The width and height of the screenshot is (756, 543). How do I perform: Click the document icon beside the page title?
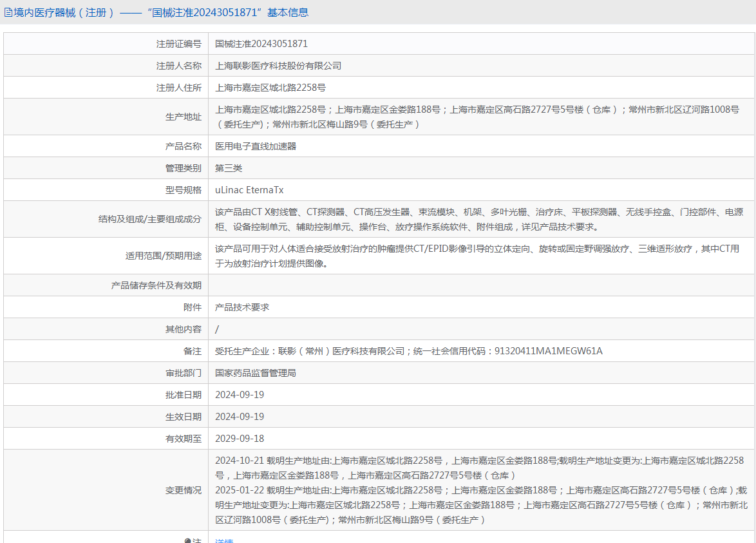pyautogui.click(x=8, y=12)
